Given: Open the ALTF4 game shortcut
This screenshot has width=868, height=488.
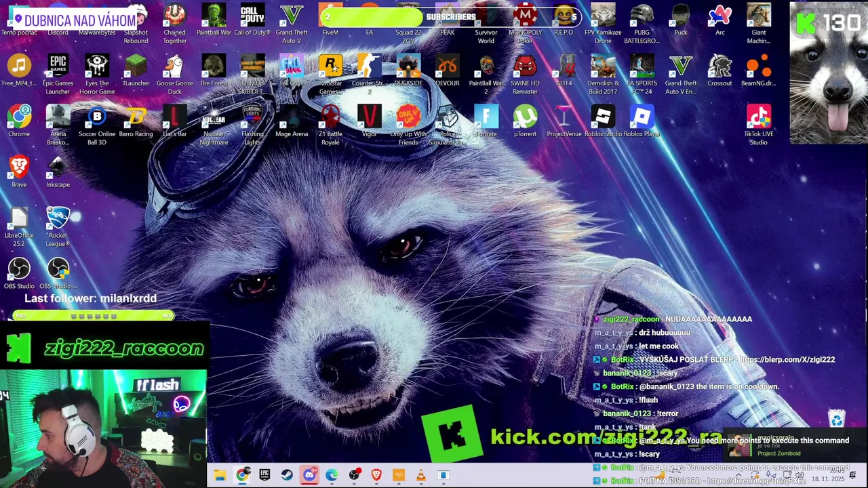Looking at the screenshot, I should click(564, 71).
